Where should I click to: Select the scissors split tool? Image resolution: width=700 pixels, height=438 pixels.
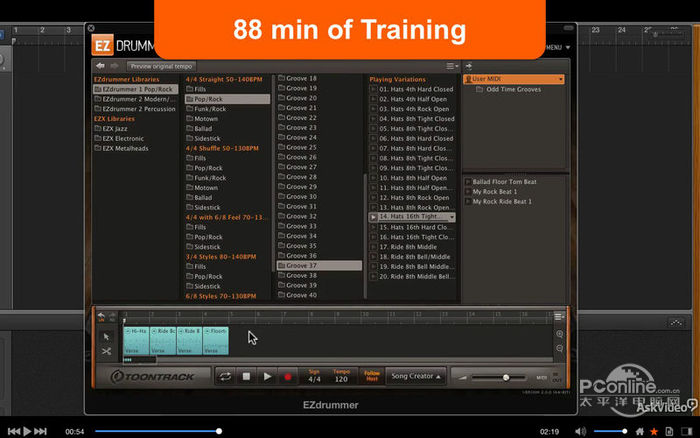point(106,351)
